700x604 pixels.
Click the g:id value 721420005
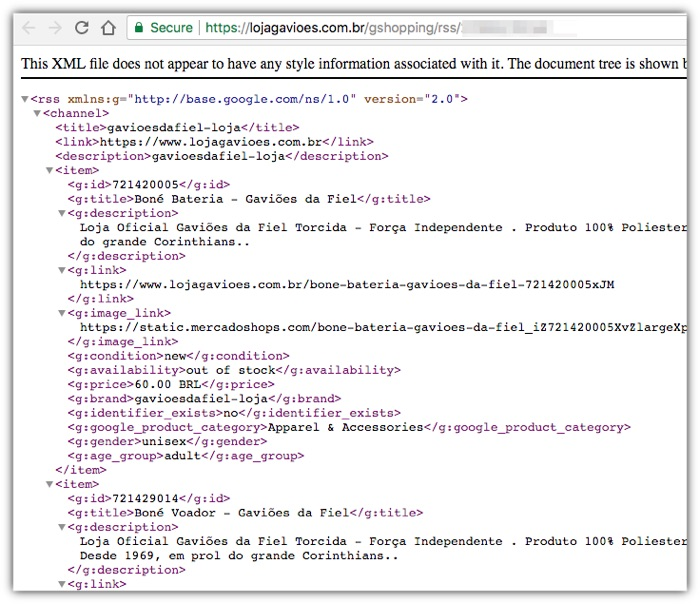[x=145, y=185]
